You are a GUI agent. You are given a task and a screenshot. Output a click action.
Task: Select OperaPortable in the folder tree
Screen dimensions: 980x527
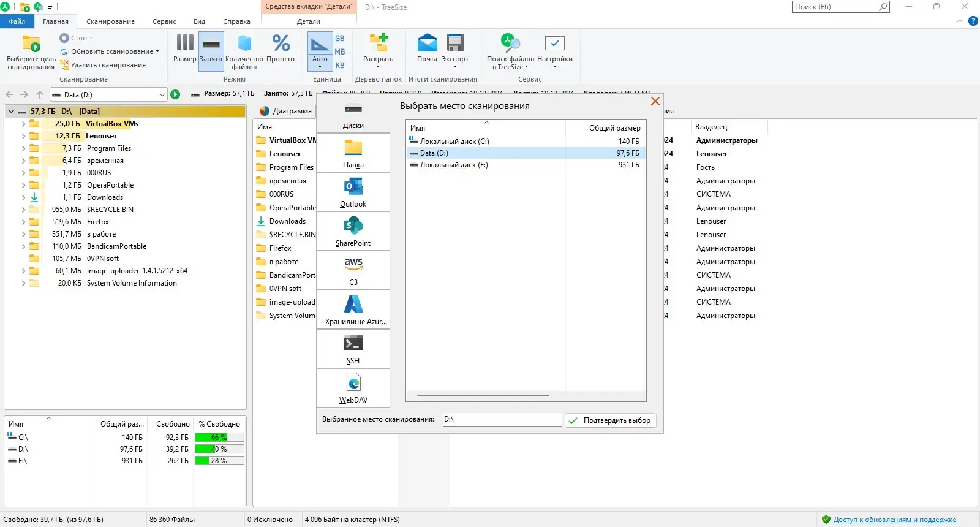(110, 185)
